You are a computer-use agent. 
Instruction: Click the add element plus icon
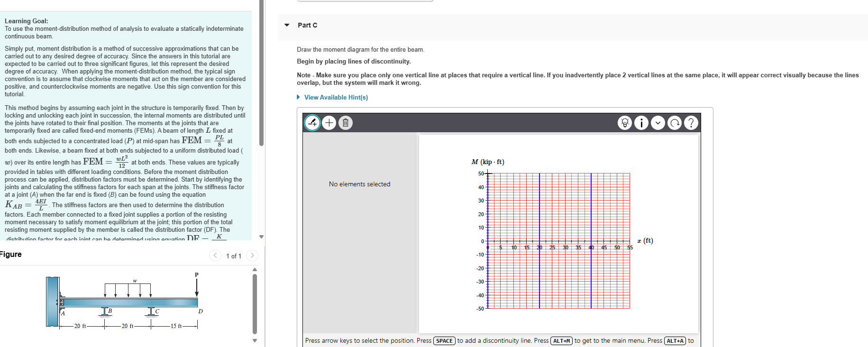pos(329,123)
